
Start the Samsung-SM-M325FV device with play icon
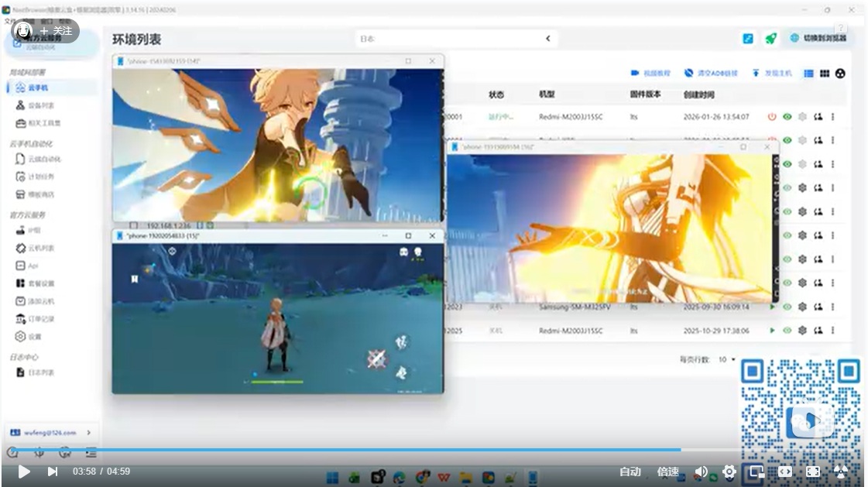click(771, 307)
